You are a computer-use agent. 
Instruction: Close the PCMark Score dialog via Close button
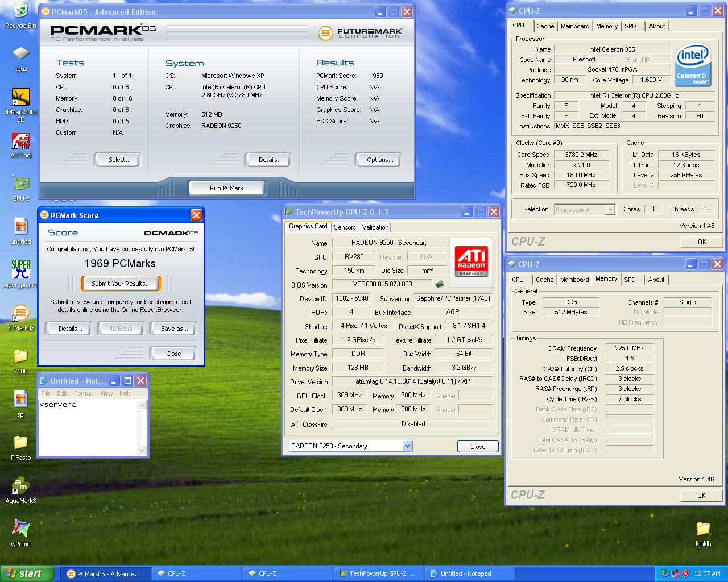[x=173, y=354]
